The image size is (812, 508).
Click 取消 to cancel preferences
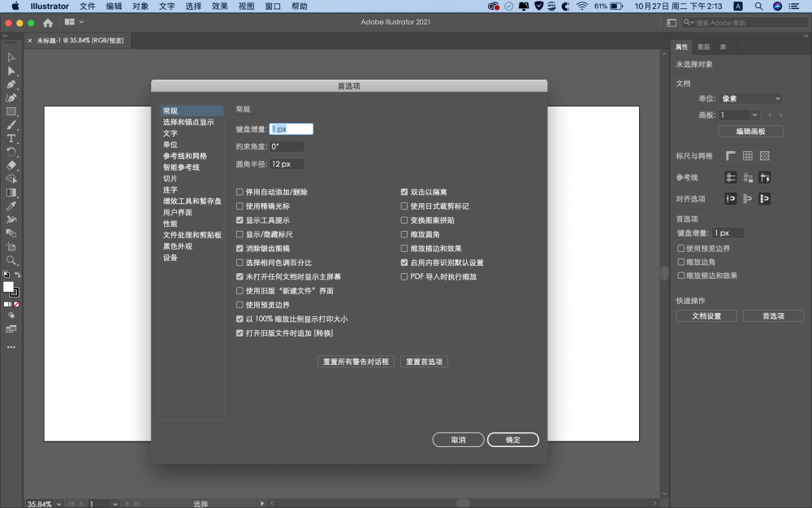(x=458, y=440)
